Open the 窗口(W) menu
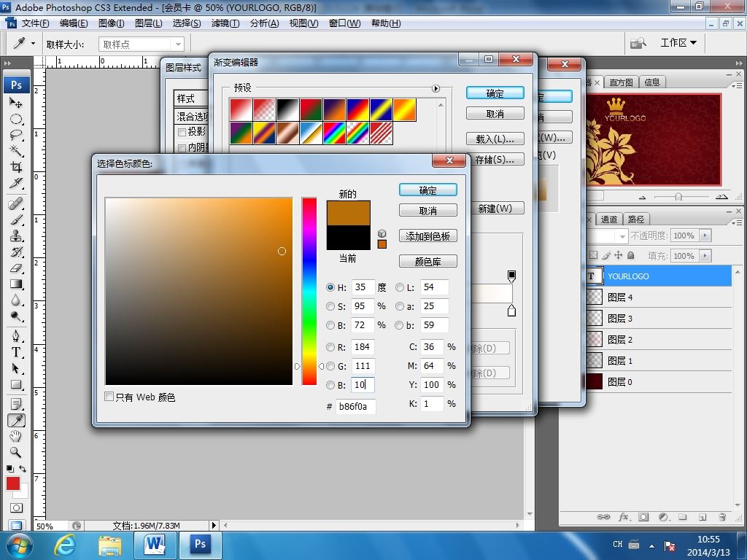 [344, 23]
